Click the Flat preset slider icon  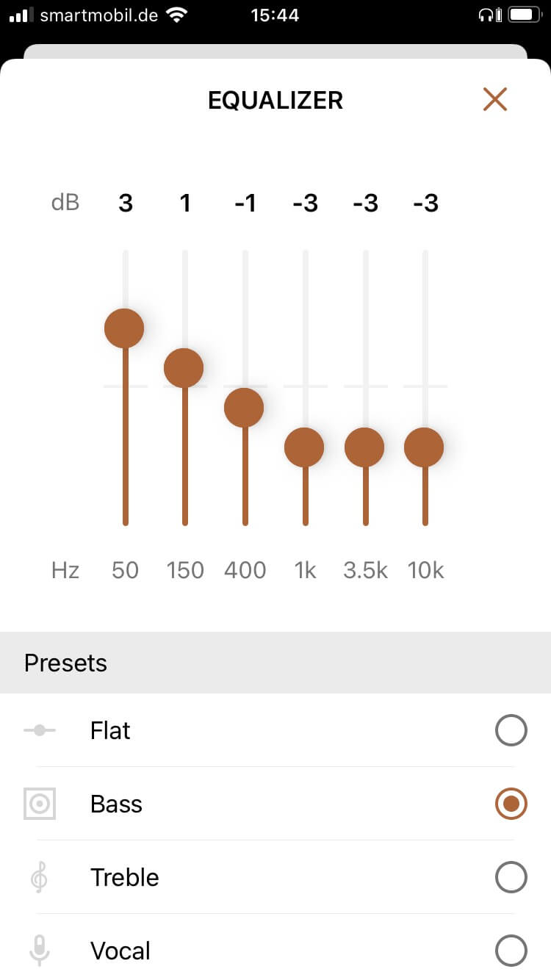click(x=40, y=730)
